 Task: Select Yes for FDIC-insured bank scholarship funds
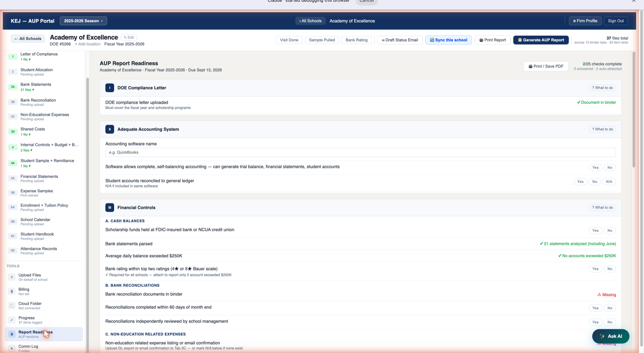[595, 231]
